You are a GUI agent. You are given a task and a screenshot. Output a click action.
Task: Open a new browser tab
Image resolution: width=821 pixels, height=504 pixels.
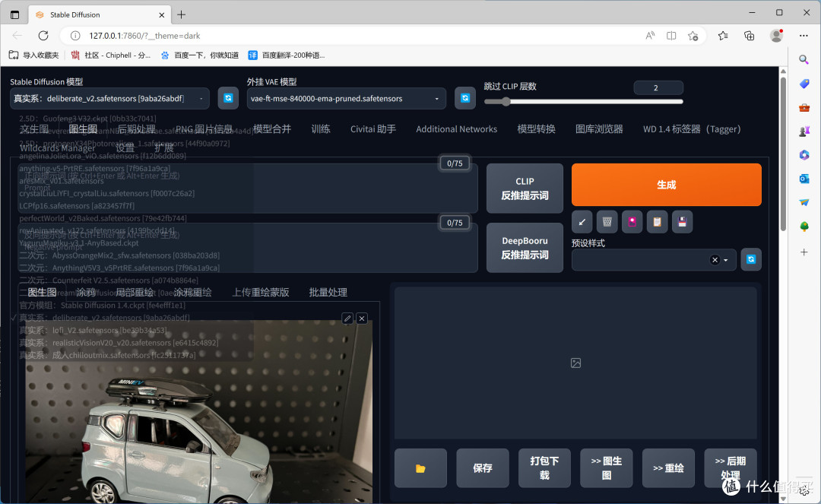coord(181,14)
